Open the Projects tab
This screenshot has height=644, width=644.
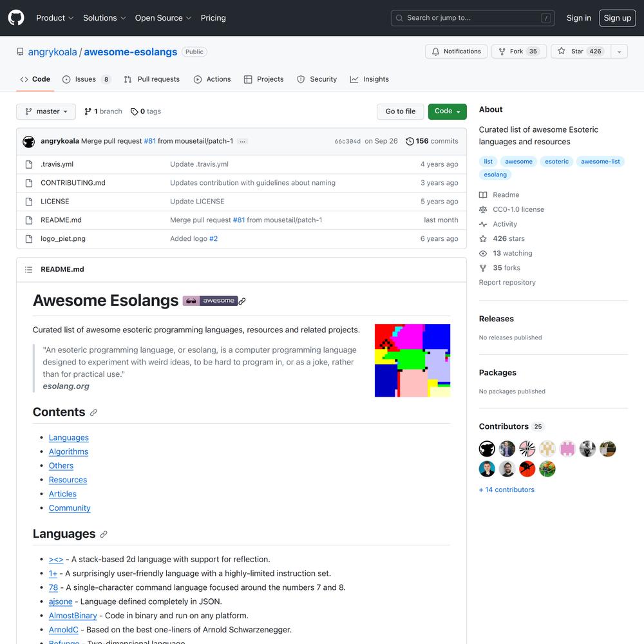pos(263,79)
